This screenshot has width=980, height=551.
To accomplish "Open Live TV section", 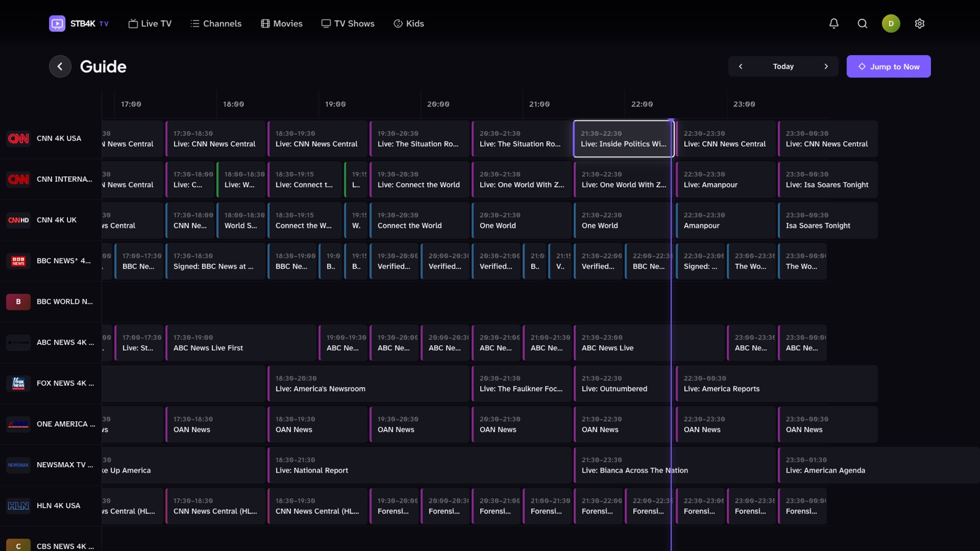I will coord(150,24).
